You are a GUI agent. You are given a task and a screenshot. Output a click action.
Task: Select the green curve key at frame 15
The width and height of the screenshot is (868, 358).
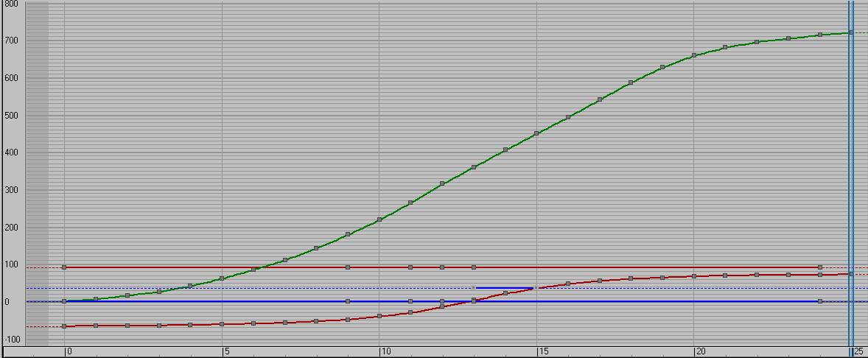536,133
